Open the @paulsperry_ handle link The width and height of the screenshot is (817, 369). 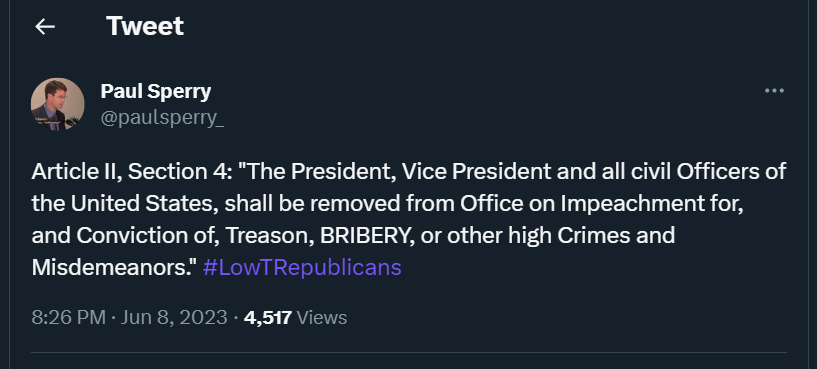click(x=162, y=118)
